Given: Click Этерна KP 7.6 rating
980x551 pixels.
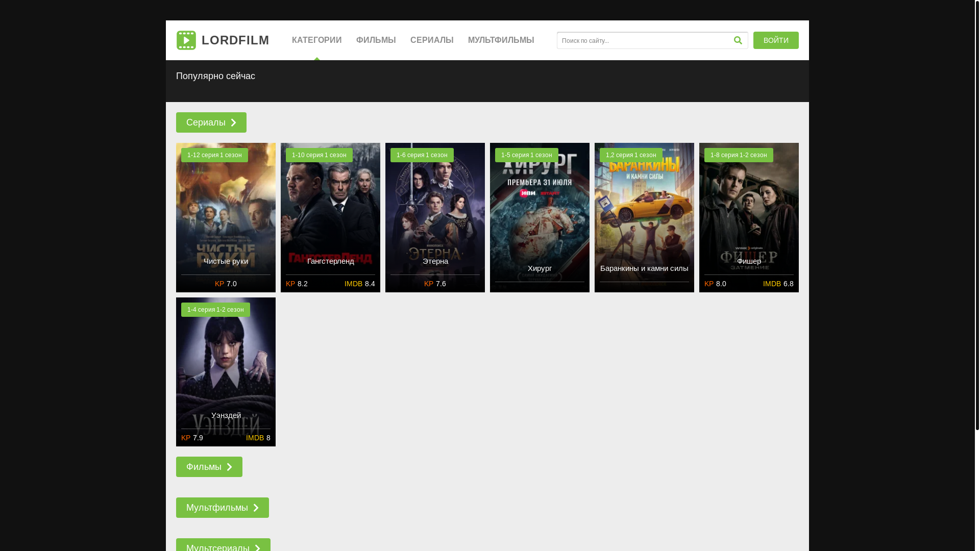Looking at the screenshot, I should (435, 284).
